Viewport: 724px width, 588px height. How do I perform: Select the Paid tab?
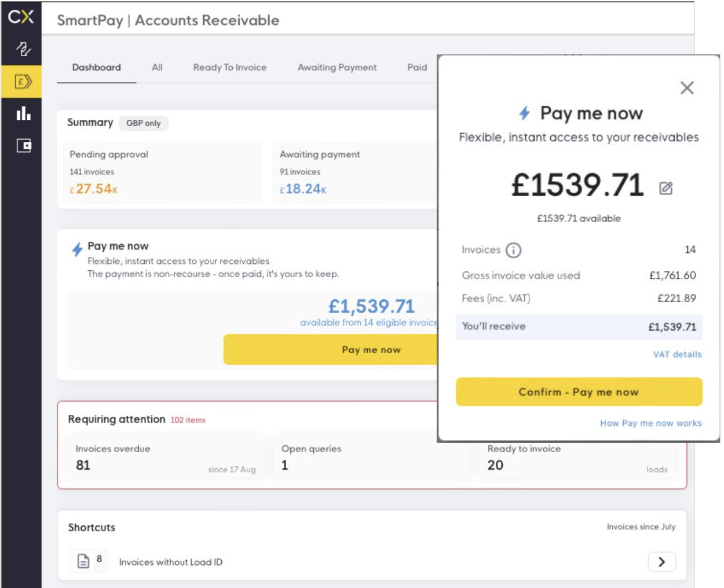tap(417, 68)
